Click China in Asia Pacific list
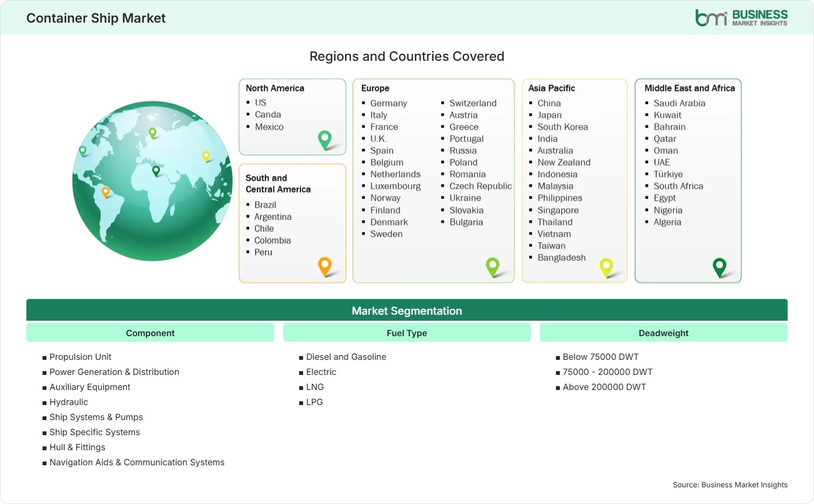 click(x=549, y=103)
